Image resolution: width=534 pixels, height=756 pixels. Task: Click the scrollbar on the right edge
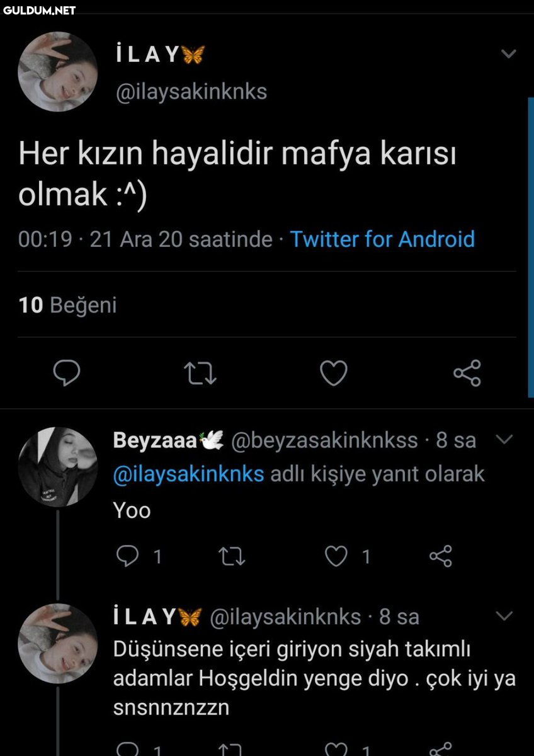coord(530,246)
